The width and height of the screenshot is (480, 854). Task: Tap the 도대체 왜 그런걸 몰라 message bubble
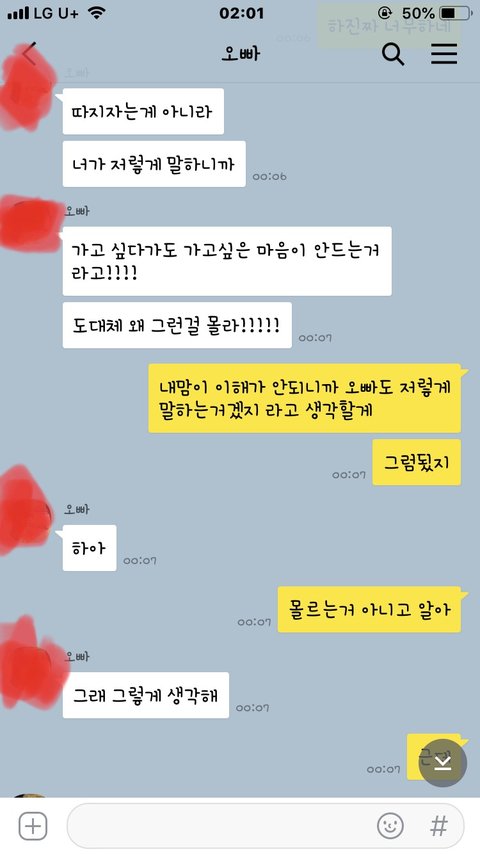177,325
